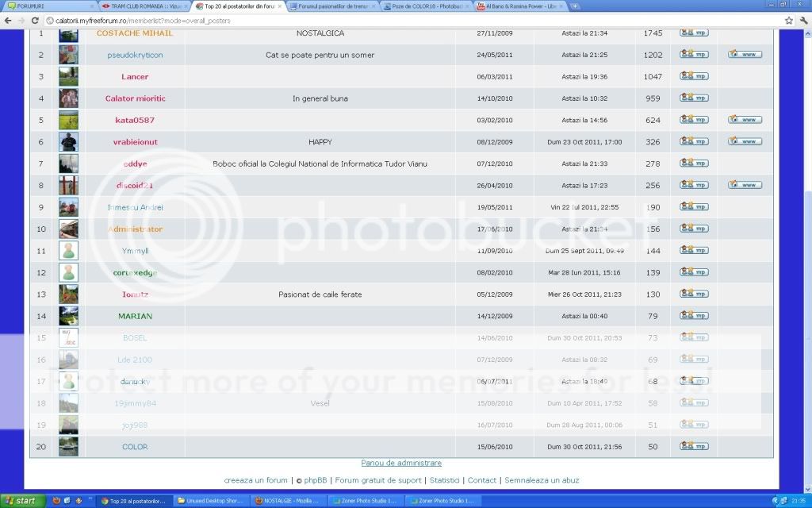The image size is (812, 508).
Task: Open the Windows start button
Action: tap(22, 501)
